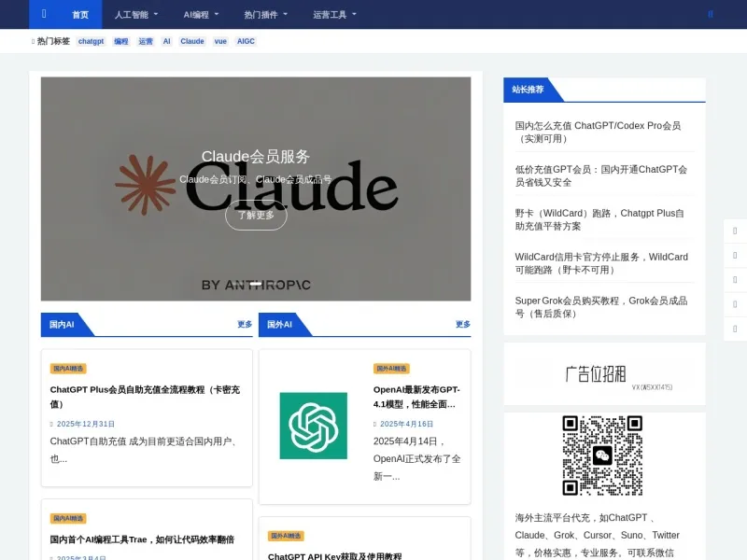Open 野卡（WildCard）跑路 recommended link
This screenshot has height=560, width=747.
(x=599, y=219)
